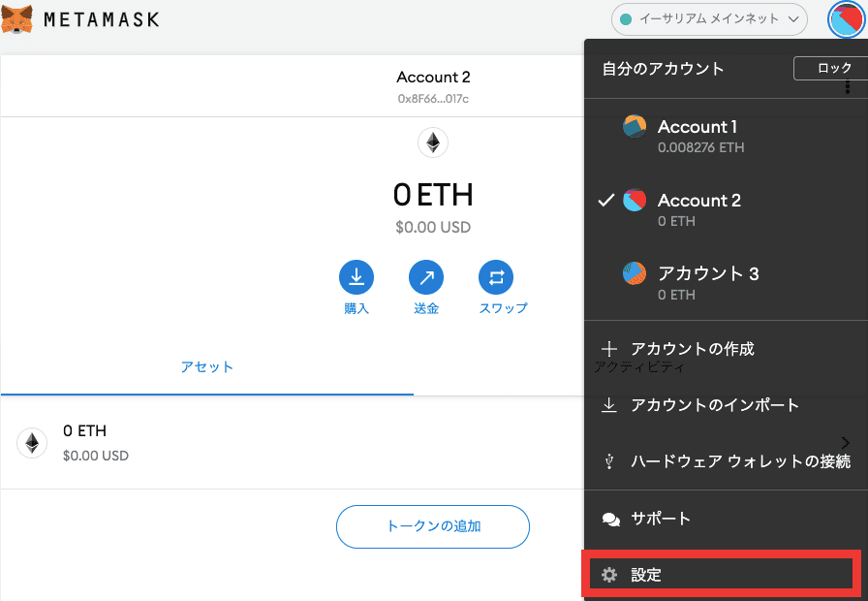
Task: Click アカウントのインポート (import account)
Action: [x=727, y=405]
